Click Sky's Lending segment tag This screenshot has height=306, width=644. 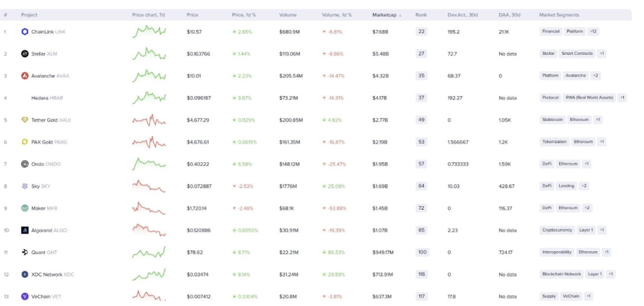point(567,186)
